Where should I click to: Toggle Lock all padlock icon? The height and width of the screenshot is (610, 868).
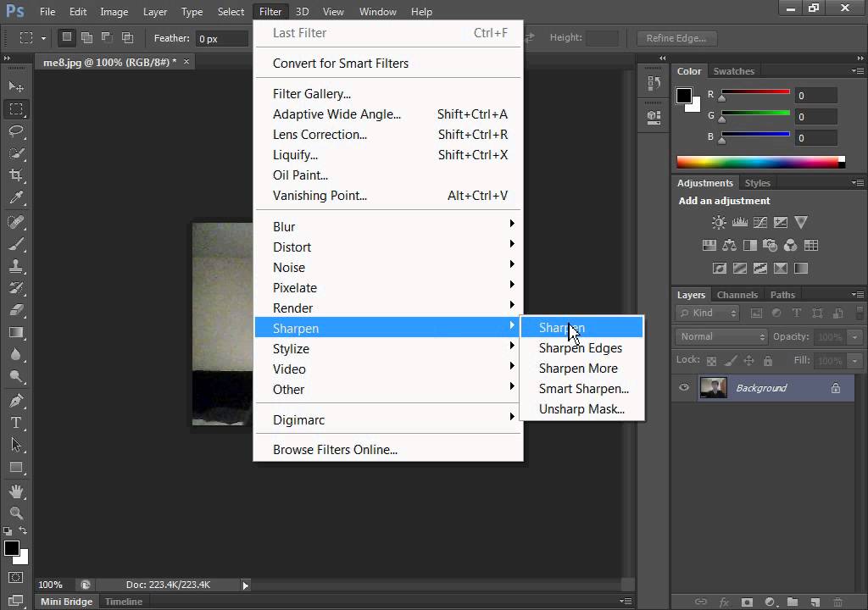[768, 361]
